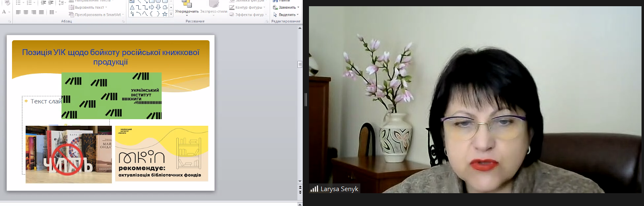
Task: Select the five-point star shape
Action: [x=165, y=14]
